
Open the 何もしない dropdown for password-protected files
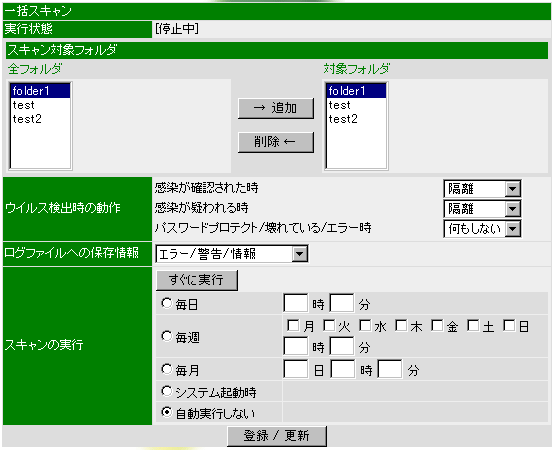482,229
